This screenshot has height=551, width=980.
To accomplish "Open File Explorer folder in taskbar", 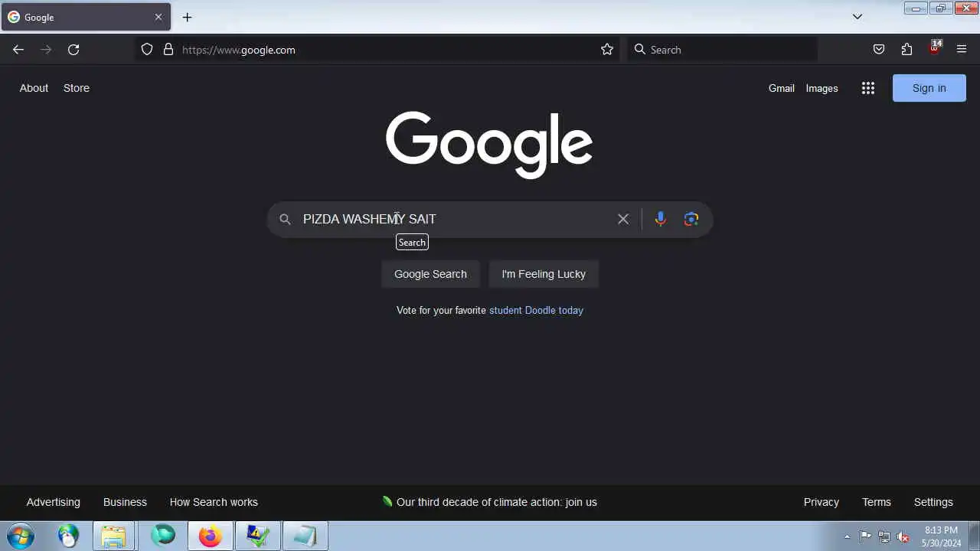I will 113,536.
